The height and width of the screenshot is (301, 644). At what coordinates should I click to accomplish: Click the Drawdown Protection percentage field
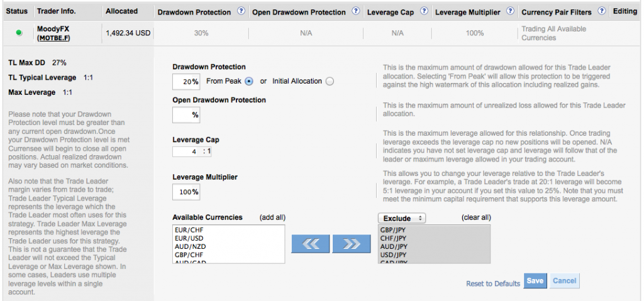click(186, 82)
